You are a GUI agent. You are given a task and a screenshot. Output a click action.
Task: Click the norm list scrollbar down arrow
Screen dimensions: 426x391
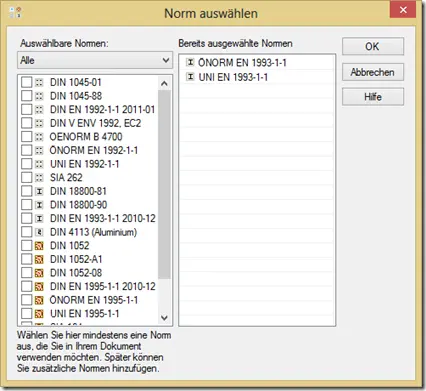(164, 318)
